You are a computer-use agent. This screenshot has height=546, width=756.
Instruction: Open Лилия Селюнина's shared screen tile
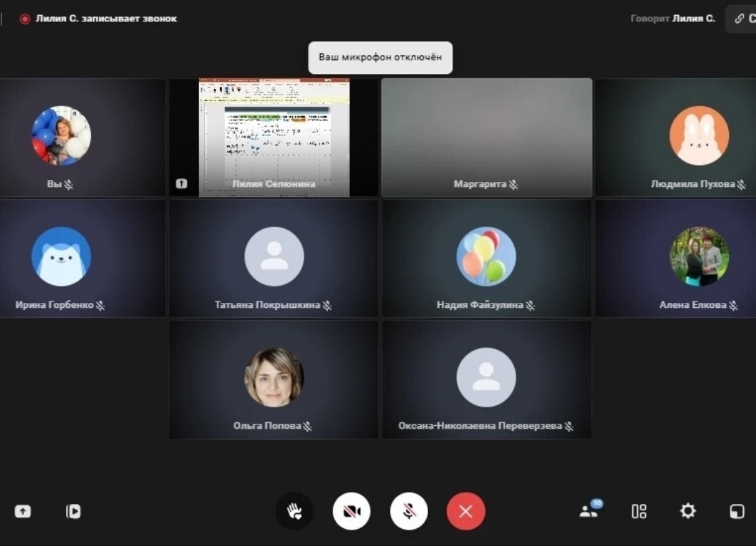coord(274,136)
